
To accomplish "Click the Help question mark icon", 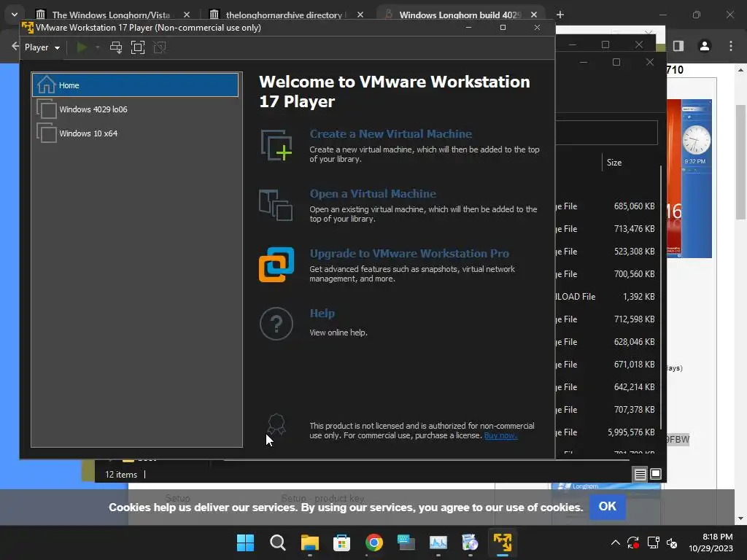I will (276, 324).
